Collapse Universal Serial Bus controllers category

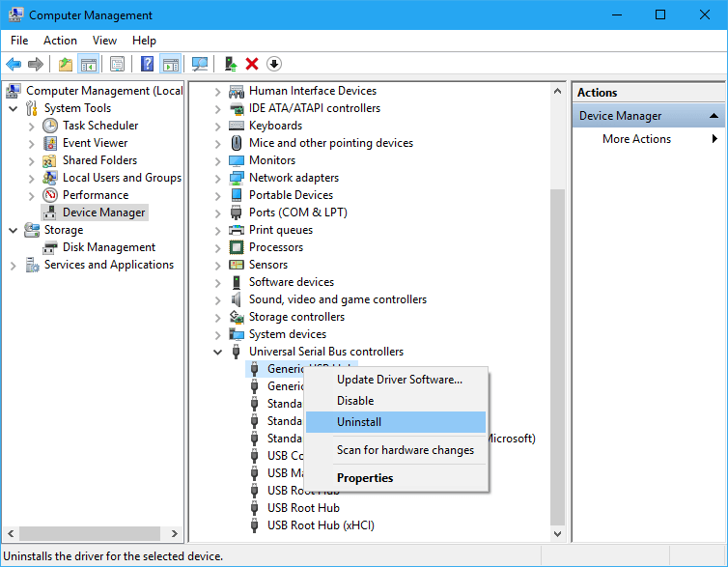[217, 352]
